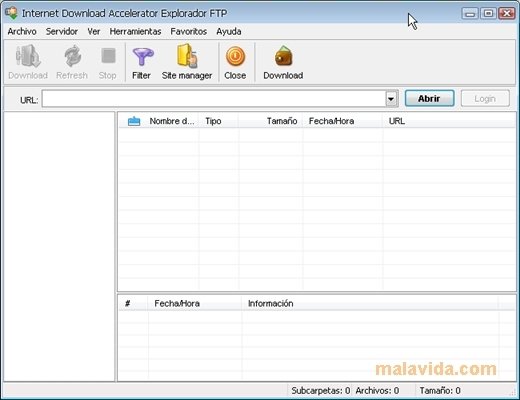Minimize the Explorador FTP window
Screen dimensions: 520x400
click(470, 13)
